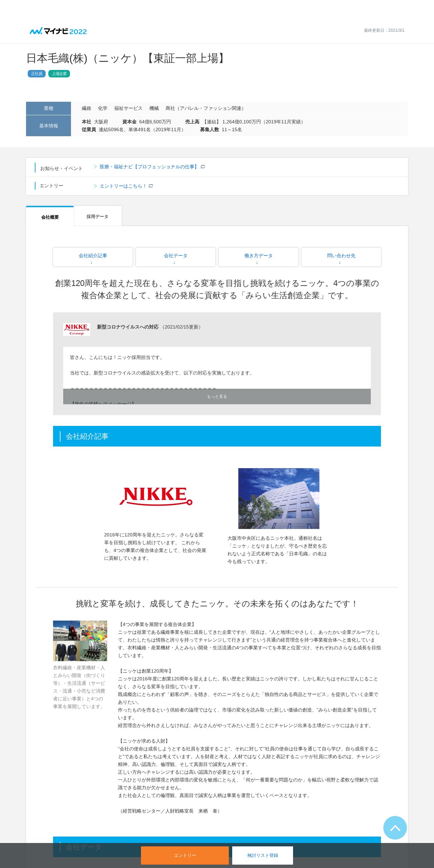Viewport: 434px width, 868px height.
Task: Click the large NIKKE logo image
Action: [156, 496]
